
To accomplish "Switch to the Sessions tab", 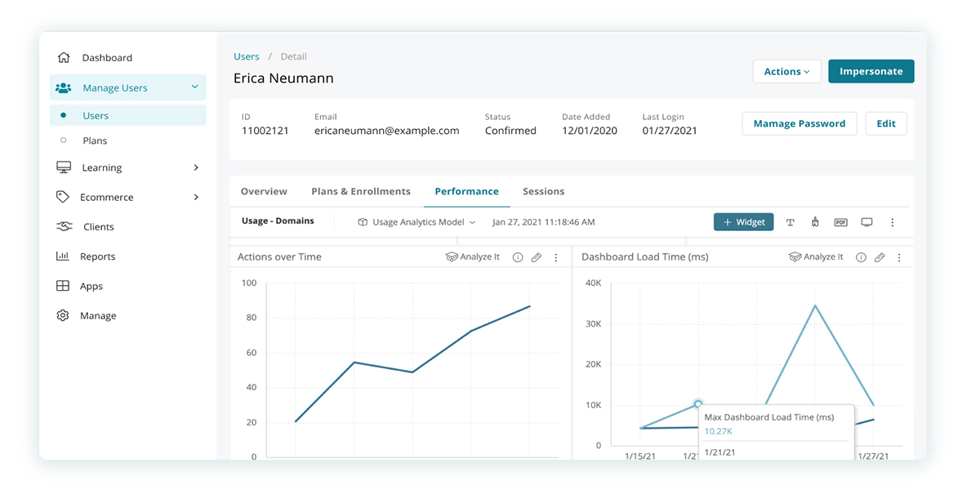I will click(x=544, y=191).
